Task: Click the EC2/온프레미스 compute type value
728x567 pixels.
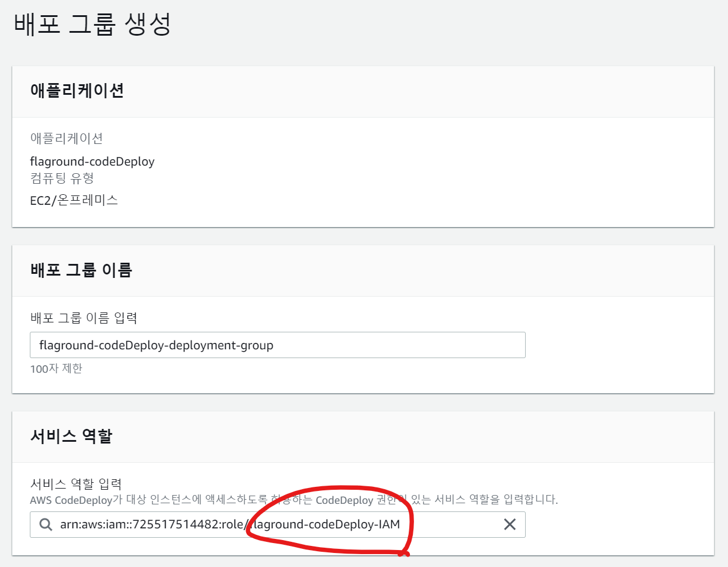Action: tap(74, 200)
